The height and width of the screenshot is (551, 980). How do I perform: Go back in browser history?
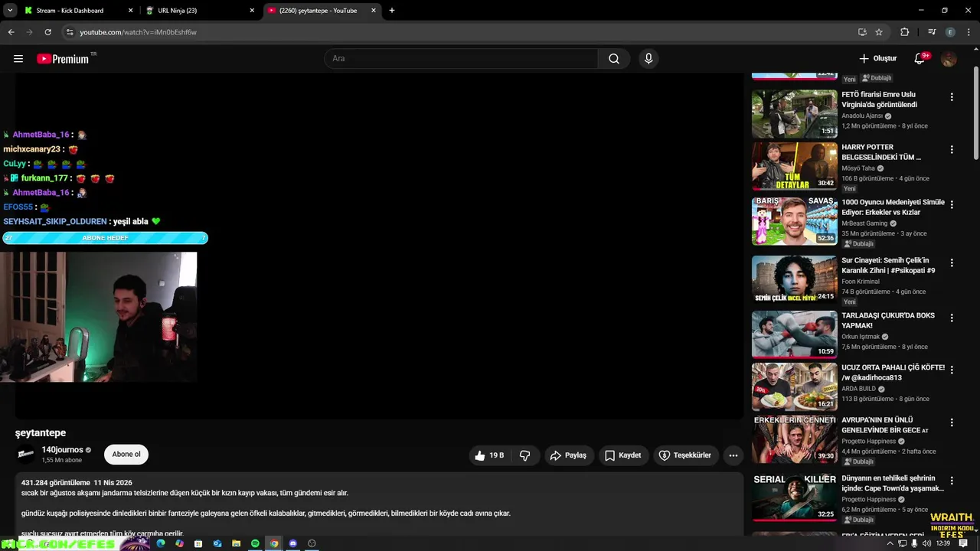11,32
